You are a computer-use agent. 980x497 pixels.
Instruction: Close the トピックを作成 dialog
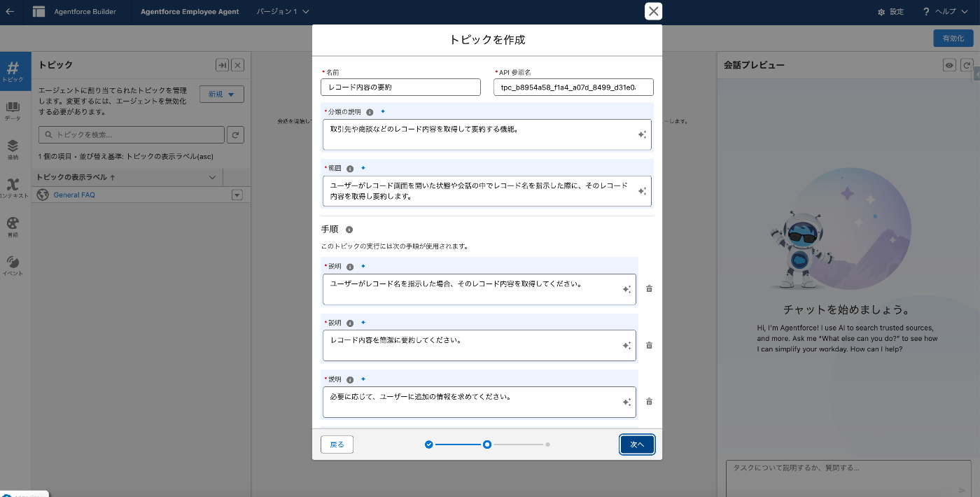(653, 11)
